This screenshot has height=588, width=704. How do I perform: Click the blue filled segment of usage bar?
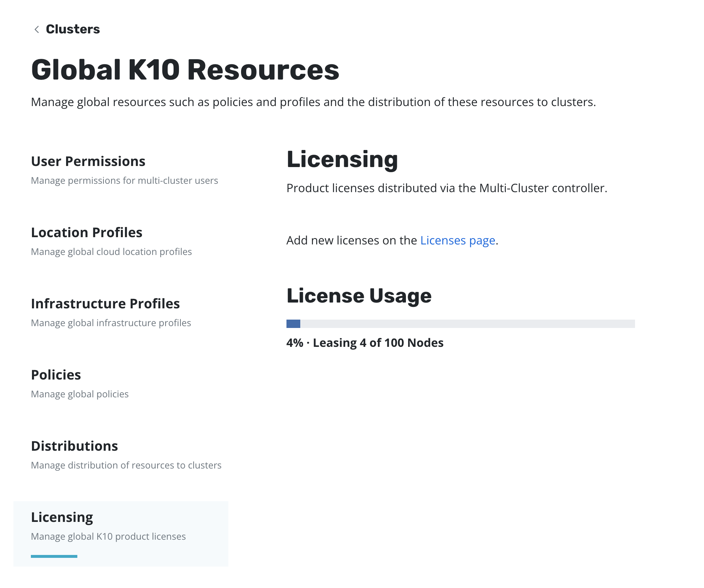pyautogui.click(x=293, y=324)
